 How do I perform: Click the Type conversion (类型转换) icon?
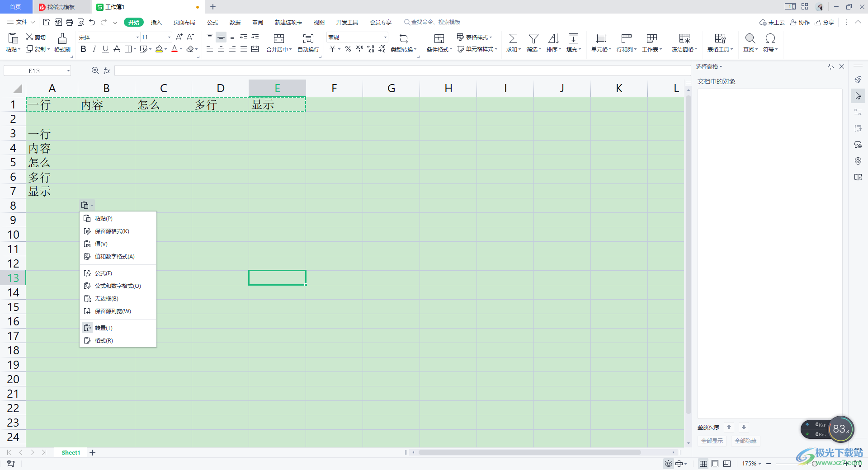click(404, 38)
